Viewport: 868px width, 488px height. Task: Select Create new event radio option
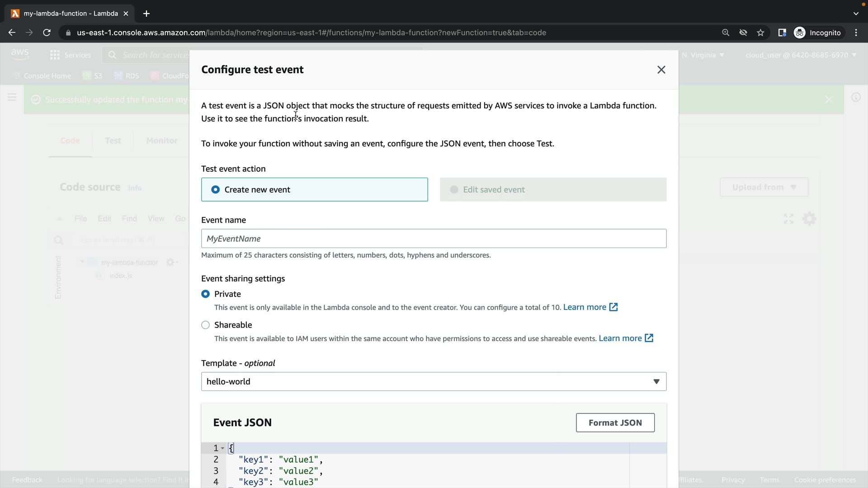[x=216, y=190]
